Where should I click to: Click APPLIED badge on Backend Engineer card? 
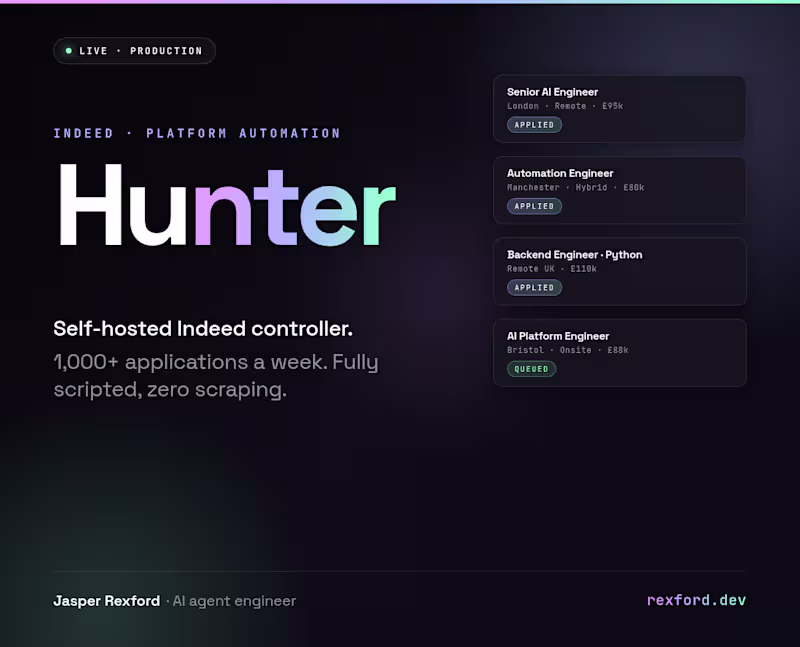pyautogui.click(x=534, y=288)
